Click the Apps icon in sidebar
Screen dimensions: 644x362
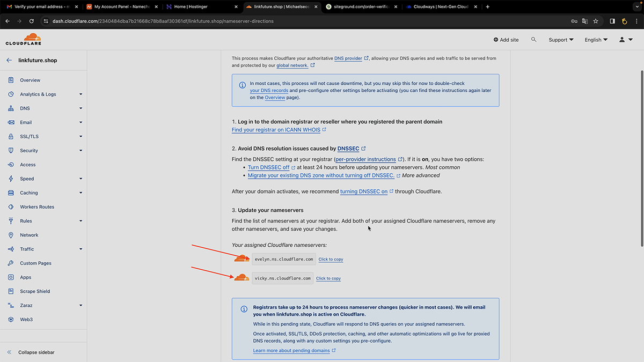tap(11, 277)
